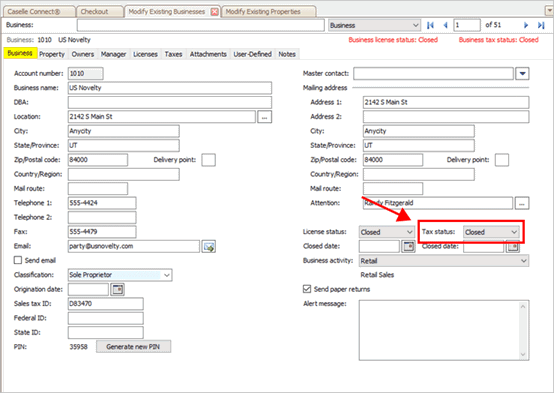Select the Attachments sub-tab

point(208,54)
